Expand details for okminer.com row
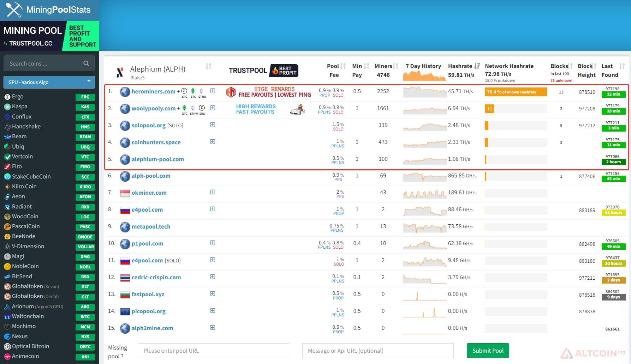The image size is (631, 364). coord(213,192)
